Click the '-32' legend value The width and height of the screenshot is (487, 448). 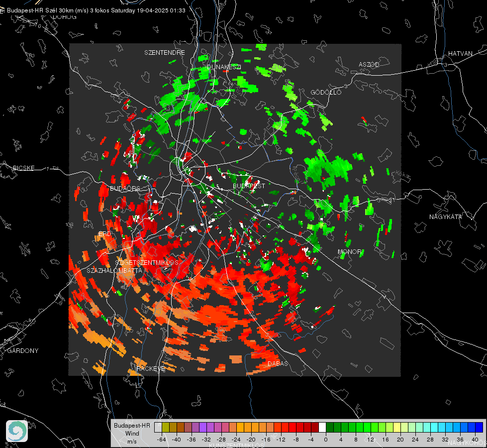click(206, 440)
